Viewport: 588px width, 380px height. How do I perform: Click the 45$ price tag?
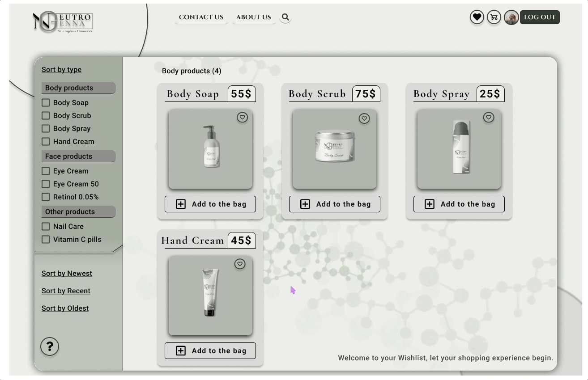point(242,241)
